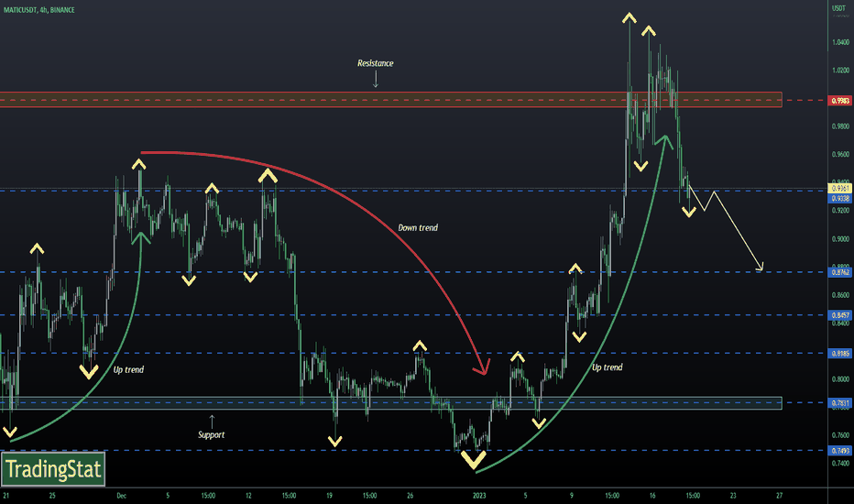Viewport: 854px width, 504px height.
Task: Click the 0.9800 tick on price scale
Action: (x=840, y=126)
